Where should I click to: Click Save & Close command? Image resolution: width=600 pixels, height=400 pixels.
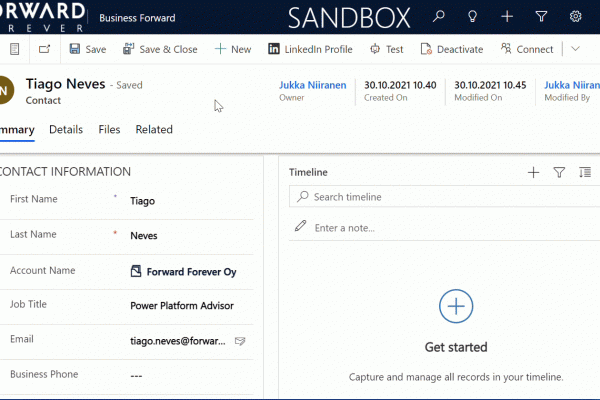point(160,49)
